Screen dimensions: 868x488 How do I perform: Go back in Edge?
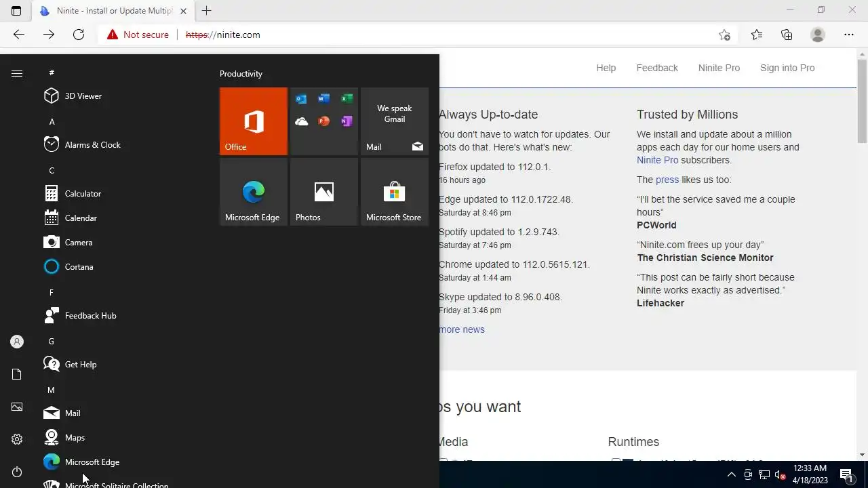pos(19,35)
